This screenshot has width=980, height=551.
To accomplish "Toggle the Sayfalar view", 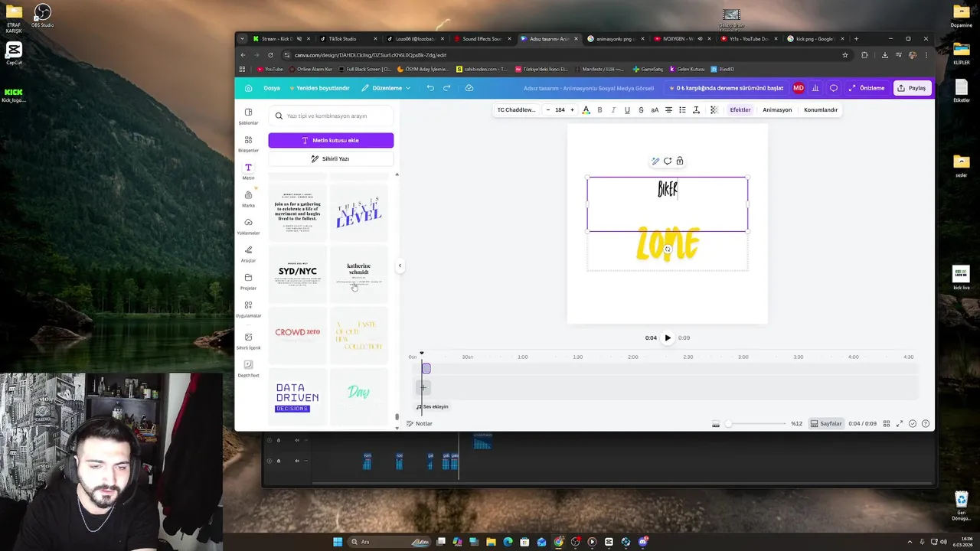I will [x=826, y=424].
